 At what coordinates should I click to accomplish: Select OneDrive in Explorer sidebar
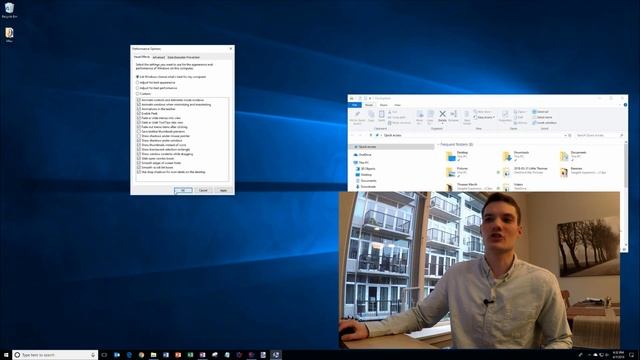click(x=362, y=155)
